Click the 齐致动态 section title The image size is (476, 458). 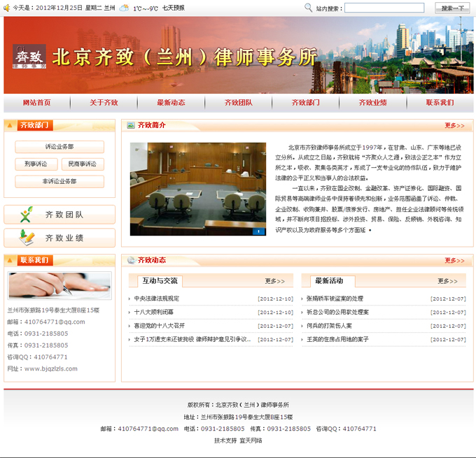pos(152,260)
